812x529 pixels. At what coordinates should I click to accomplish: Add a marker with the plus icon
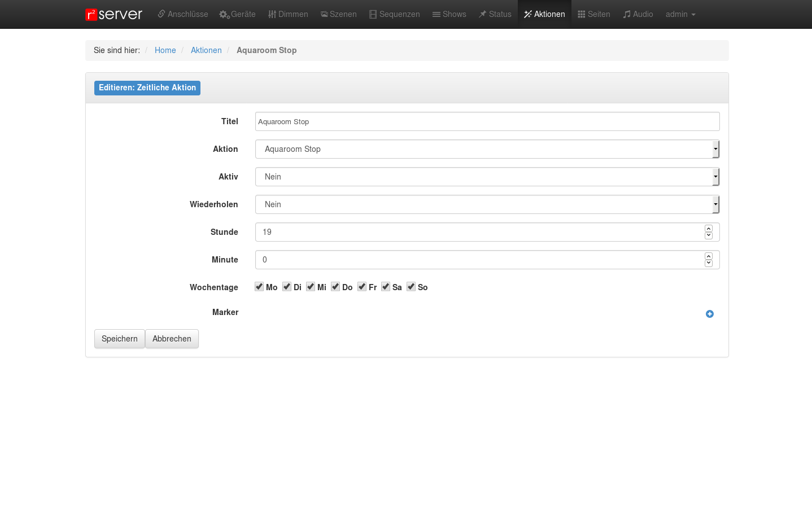pos(709,314)
